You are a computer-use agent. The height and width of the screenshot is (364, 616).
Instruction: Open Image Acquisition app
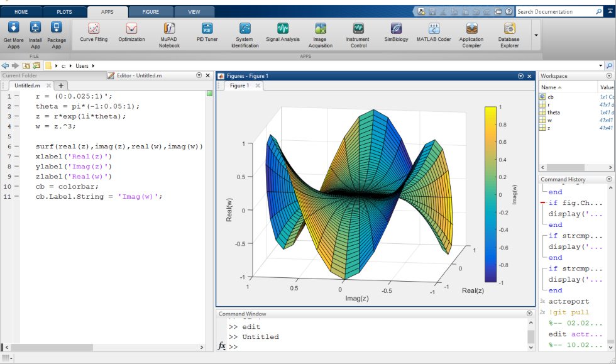pyautogui.click(x=320, y=35)
